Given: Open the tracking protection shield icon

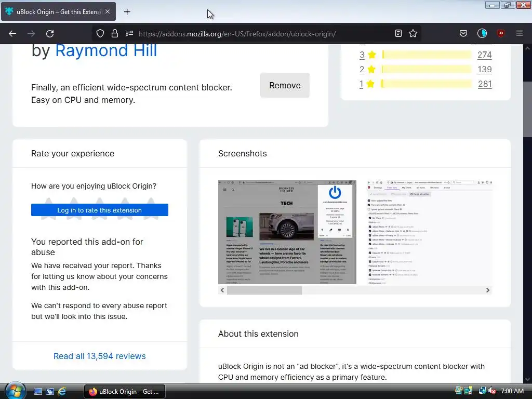Looking at the screenshot, I should [x=100, y=33].
